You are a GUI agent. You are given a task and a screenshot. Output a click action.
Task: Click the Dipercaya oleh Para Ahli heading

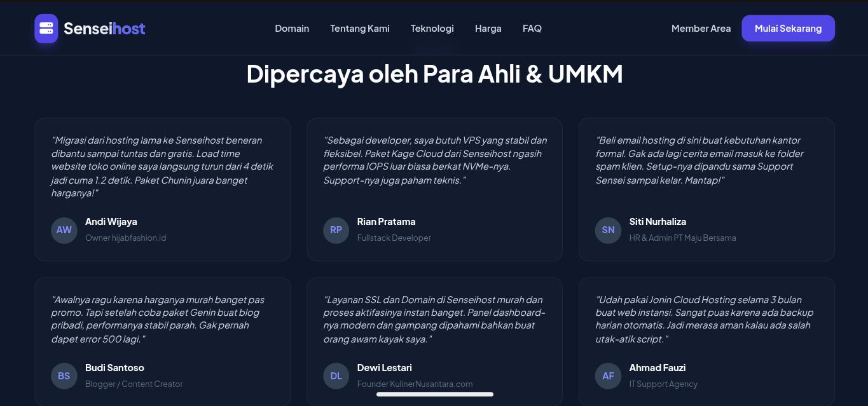[x=434, y=74]
